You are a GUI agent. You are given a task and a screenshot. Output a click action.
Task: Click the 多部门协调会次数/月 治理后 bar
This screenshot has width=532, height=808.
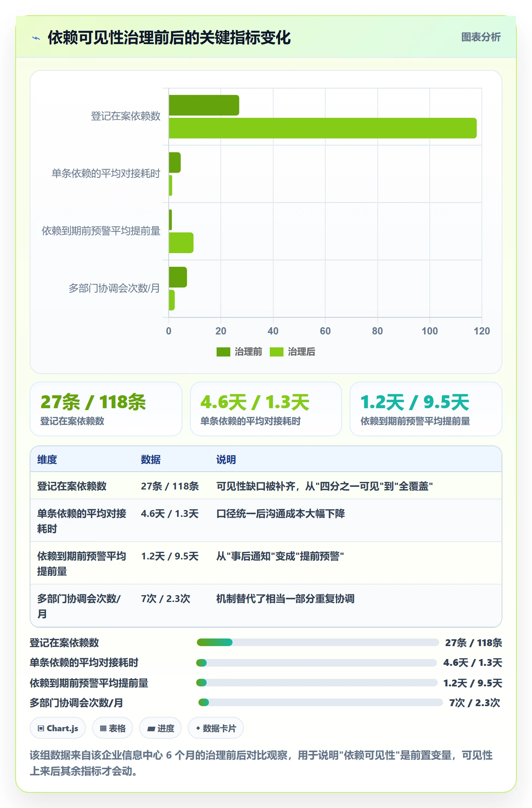(x=172, y=300)
